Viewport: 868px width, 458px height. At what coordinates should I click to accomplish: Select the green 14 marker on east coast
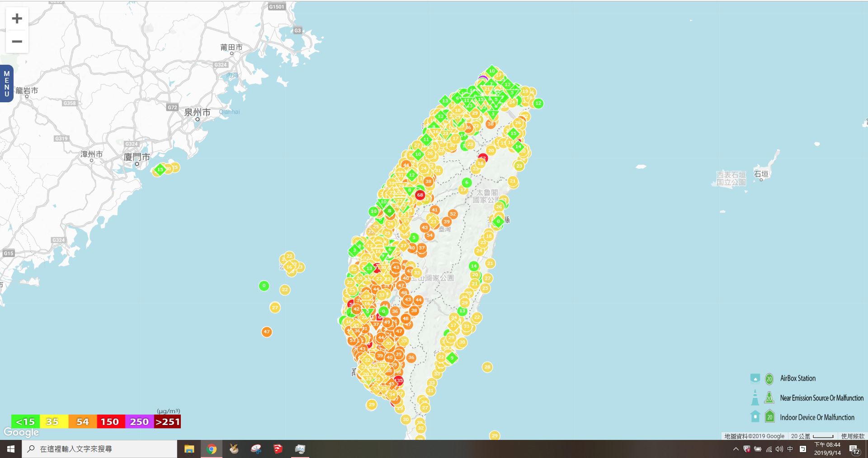click(473, 266)
